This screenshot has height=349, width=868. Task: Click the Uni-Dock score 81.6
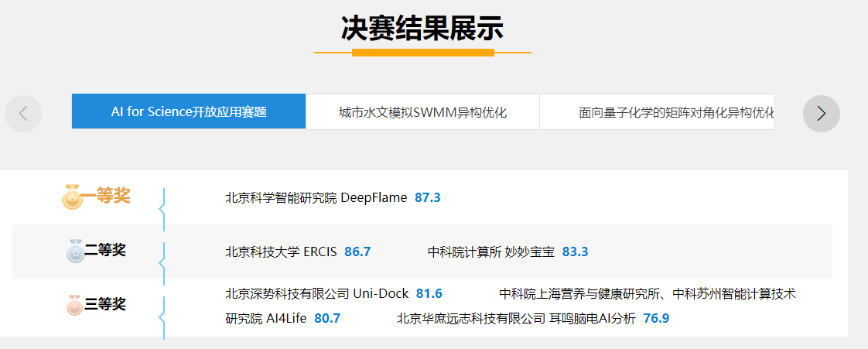coord(429,294)
